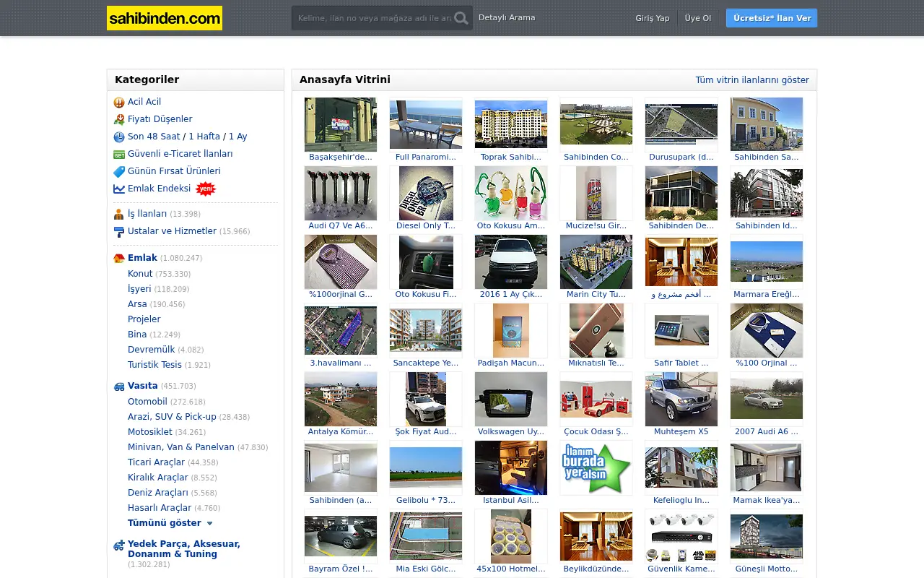
Task: Open the Muhteşem X5 listing thumbnail
Action: 681,399
